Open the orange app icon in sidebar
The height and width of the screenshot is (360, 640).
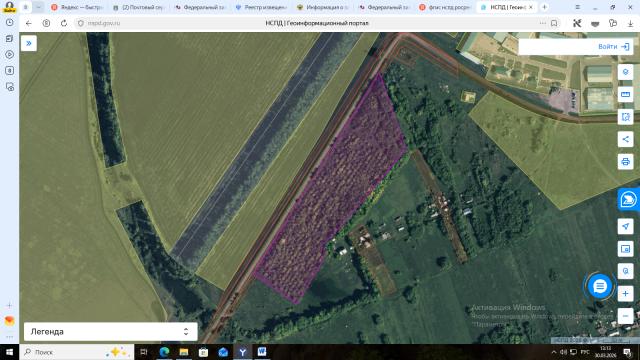tap(9, 321)
